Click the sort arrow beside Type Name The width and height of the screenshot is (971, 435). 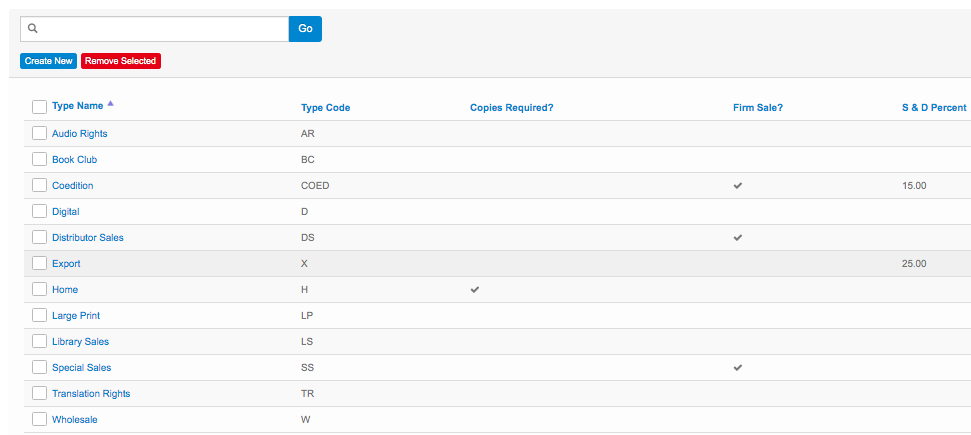(110, 104)
